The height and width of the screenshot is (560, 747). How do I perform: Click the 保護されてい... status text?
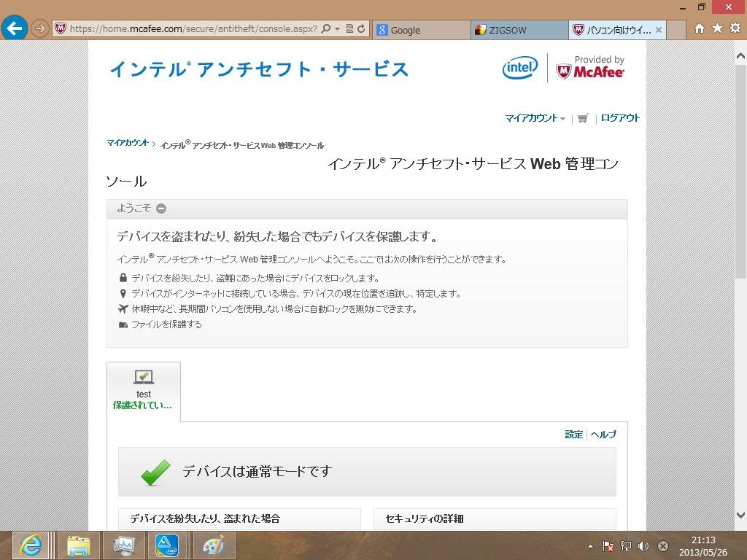coord(142,405)
